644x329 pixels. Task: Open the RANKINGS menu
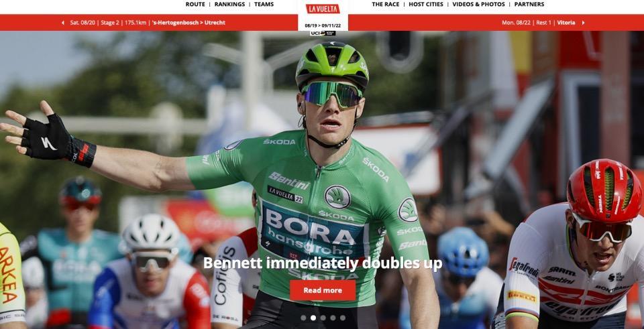pyautogui.click(x=229, y=5)
